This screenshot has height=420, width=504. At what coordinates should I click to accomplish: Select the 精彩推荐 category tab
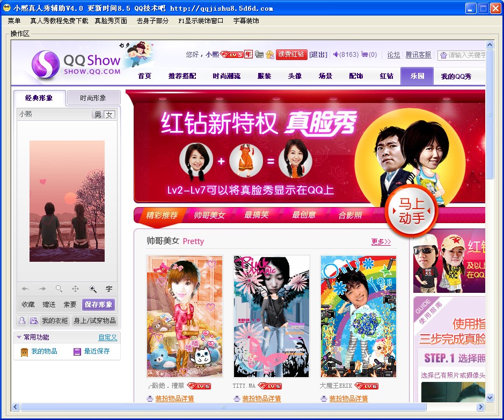pos(162,215)
